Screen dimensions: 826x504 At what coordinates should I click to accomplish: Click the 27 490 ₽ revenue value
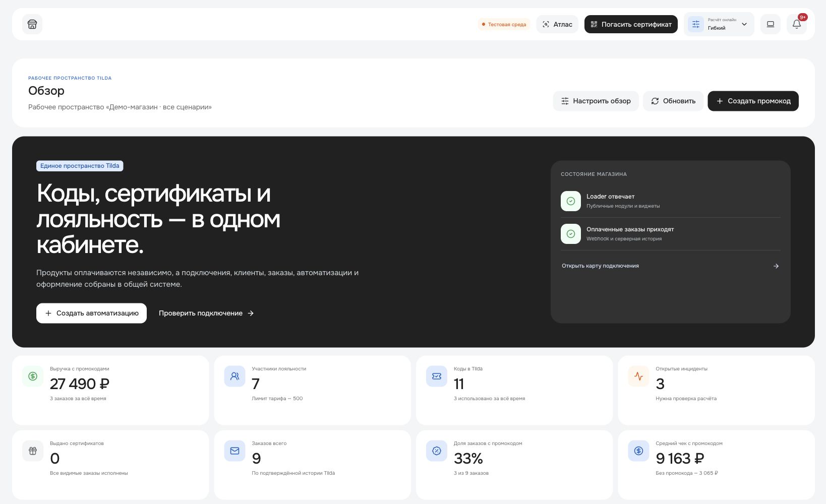(80, 384)
